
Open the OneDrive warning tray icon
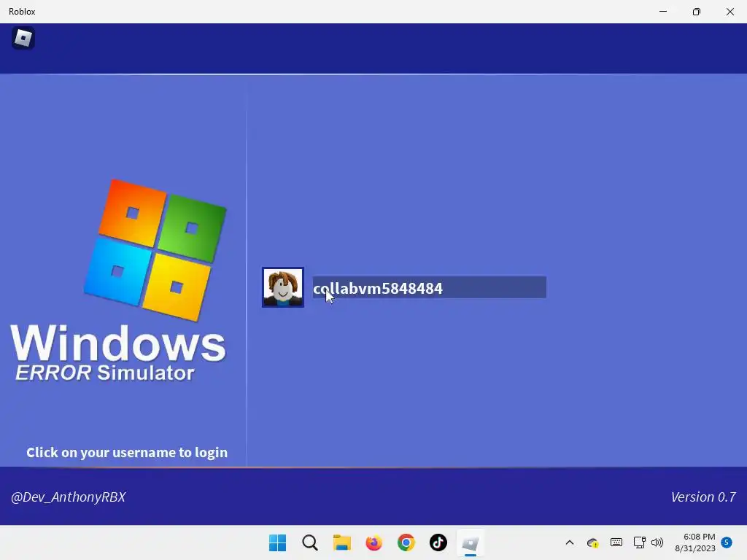tap(592, 542)
